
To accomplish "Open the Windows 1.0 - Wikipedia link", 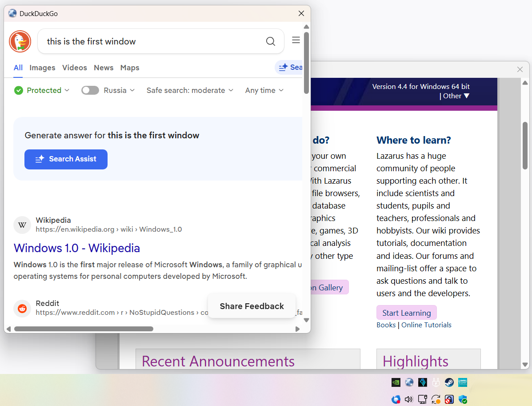I will click(77, 248).
